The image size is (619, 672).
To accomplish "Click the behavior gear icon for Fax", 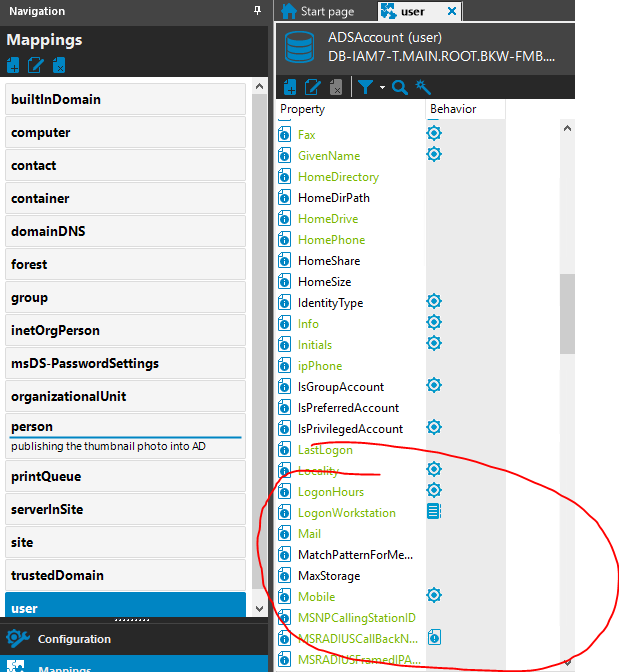I will click(x=434, y=133).
